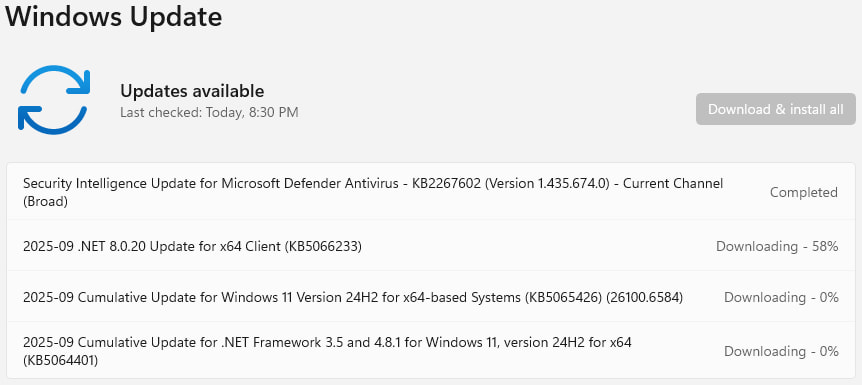The width and height of the screenshot is (862, 385).
Task: Select the Cumulative Update for Windows 11 24H2 entry
Action: point(431,297)
